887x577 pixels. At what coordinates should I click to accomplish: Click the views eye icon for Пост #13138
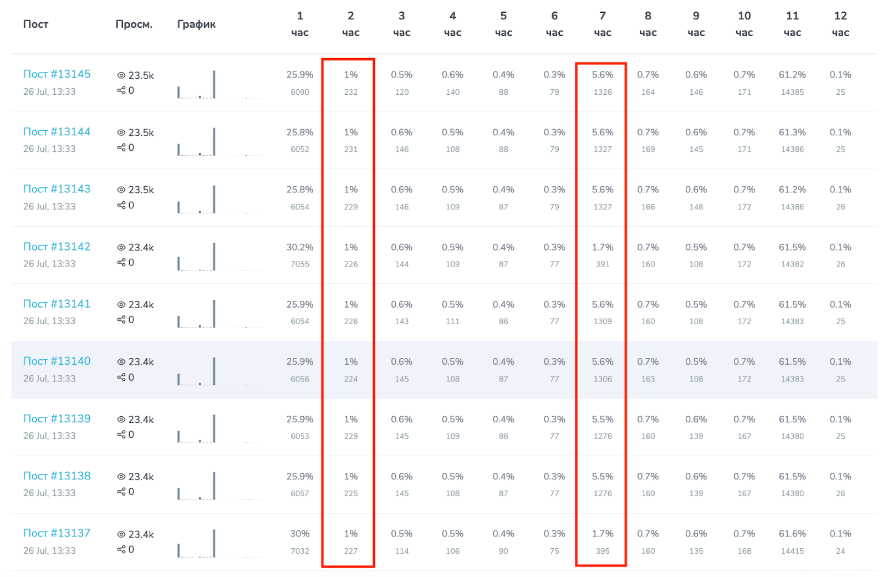click(x=121, y=476)
